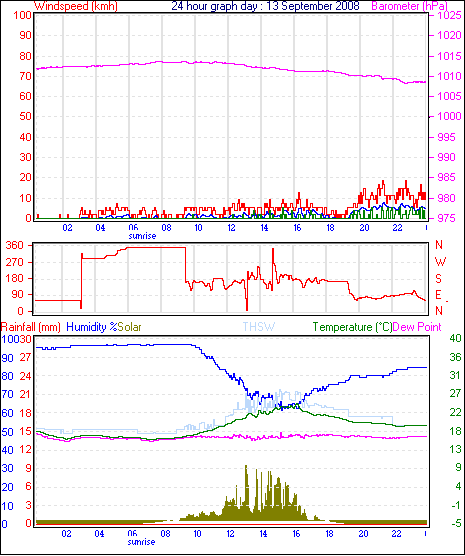Click hour label 20 under windspeed graph
465x556 pixels.
tap(364, 228)
